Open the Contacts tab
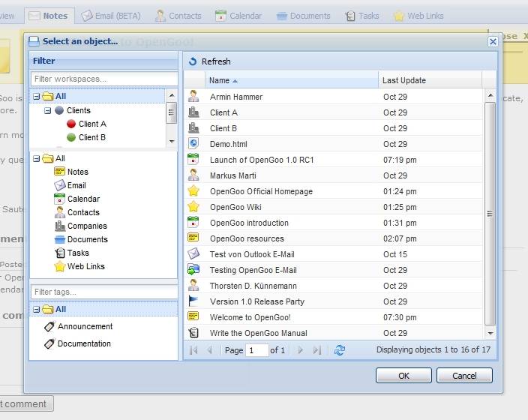The width and height of the screenshot is (528, 420). [x=178, y=16]
